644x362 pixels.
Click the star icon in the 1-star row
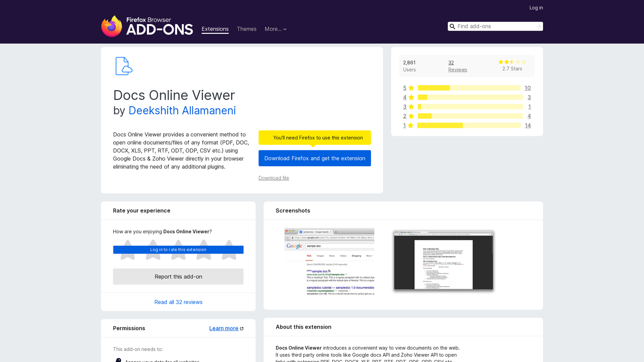click(x=411, y=125)
